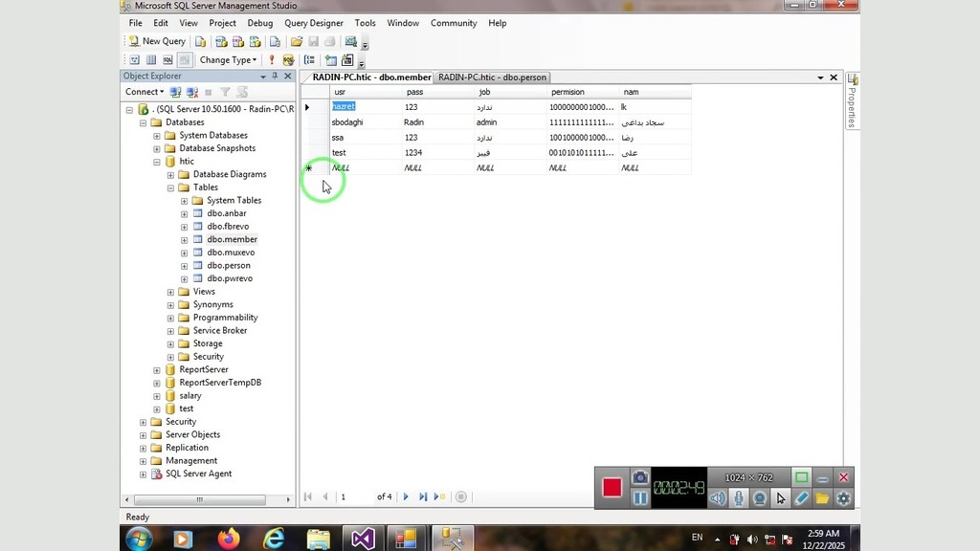Click the Execute SQL red exclamation icon
The image size is (980, 551).
pyautogui.click(x=272, y=59)
